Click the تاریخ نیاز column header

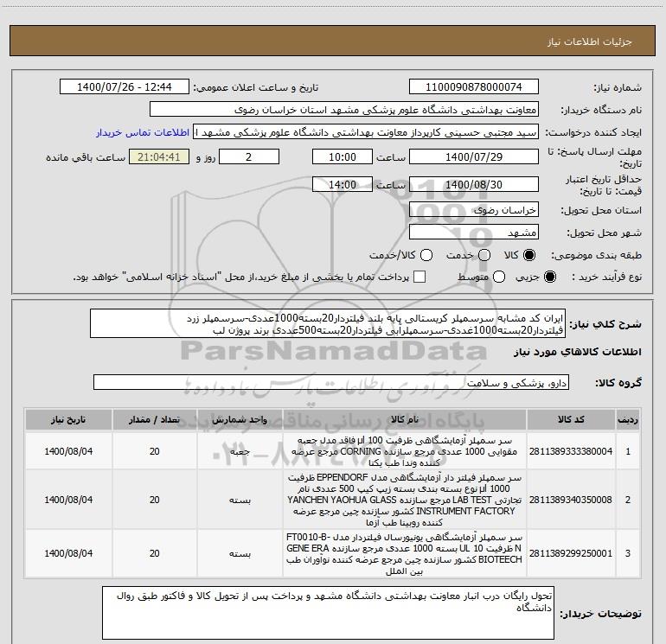(68, 420)
